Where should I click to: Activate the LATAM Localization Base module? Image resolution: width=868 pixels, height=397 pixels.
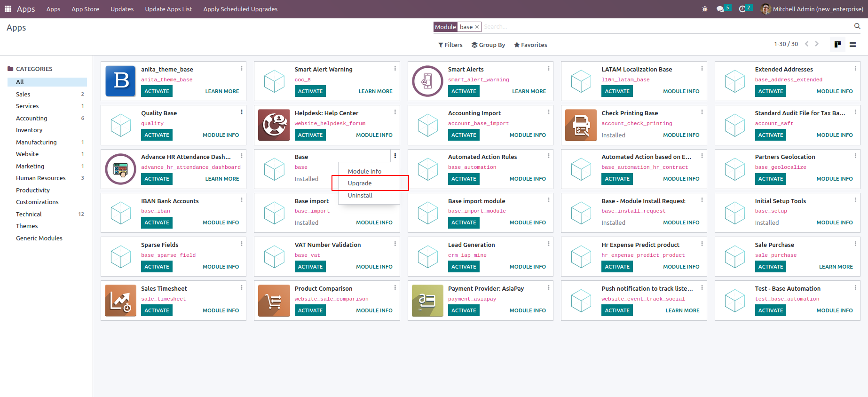point(617,91)
